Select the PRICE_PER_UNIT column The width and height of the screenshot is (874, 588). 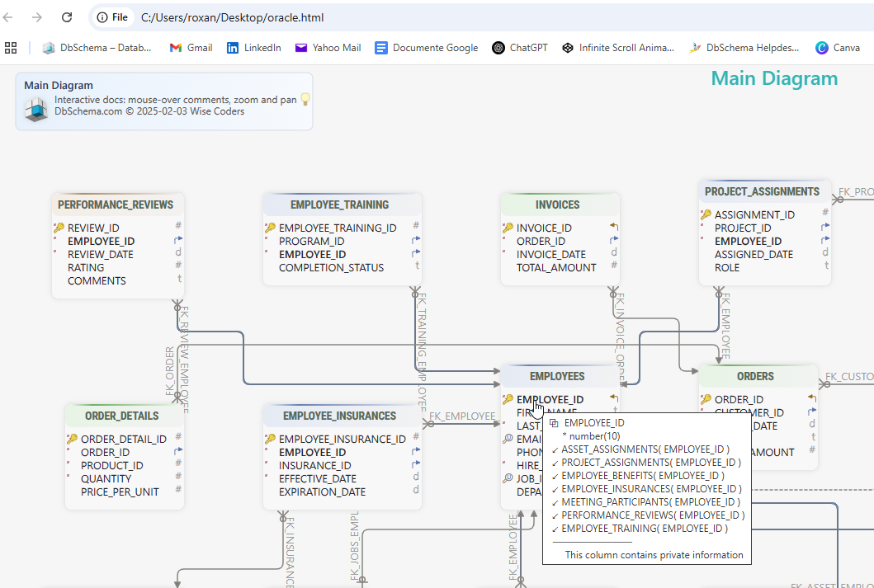coord(120,492)
